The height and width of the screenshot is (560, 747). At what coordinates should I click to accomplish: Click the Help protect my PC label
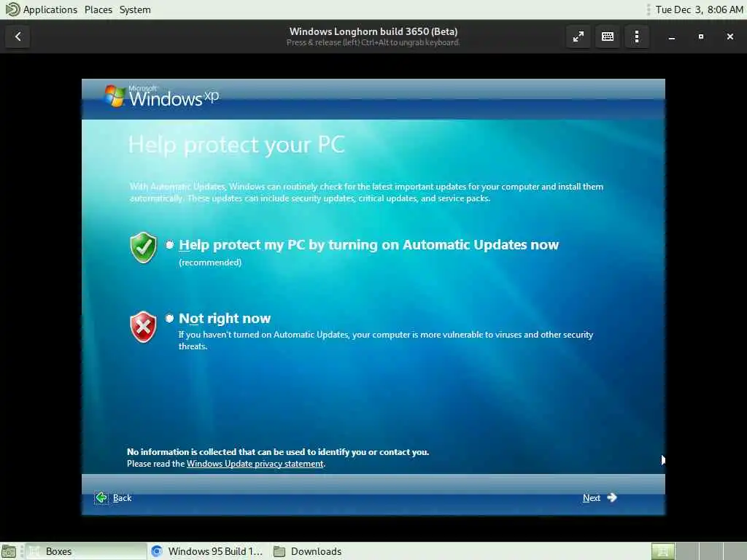[368, 245]
